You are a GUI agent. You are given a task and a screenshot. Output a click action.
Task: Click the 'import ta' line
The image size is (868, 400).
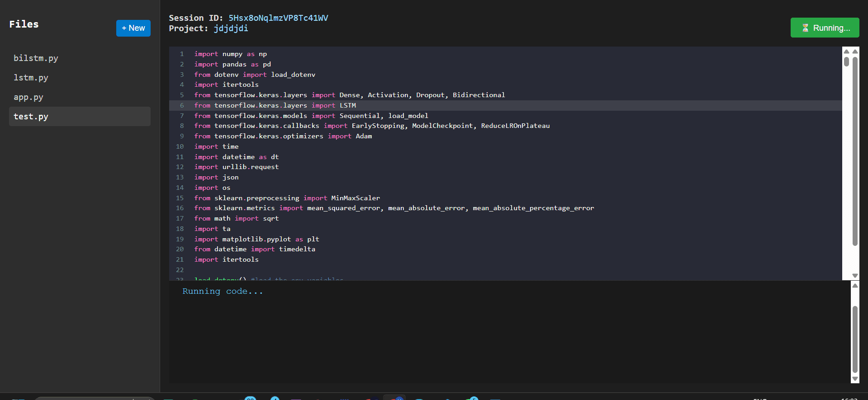(x=212, y=229)
